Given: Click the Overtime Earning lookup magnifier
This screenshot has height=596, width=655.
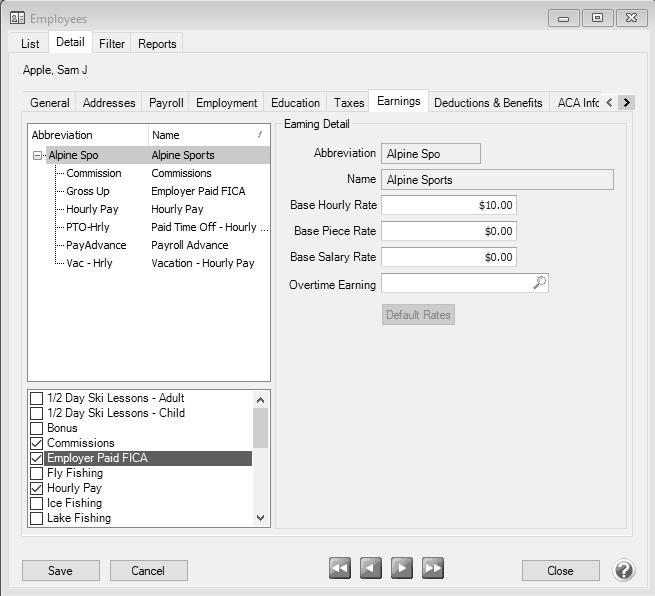Looking at the screenshot, I should (539, 284).
